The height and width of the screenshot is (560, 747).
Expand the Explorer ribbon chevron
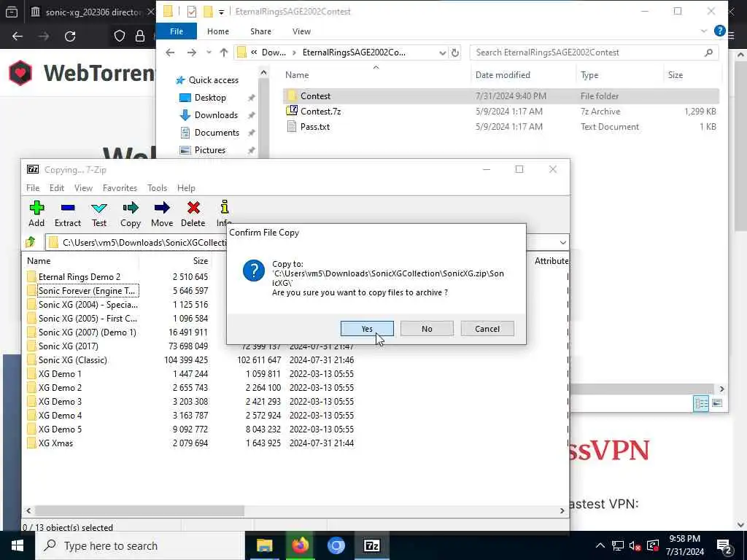point(704,31)
